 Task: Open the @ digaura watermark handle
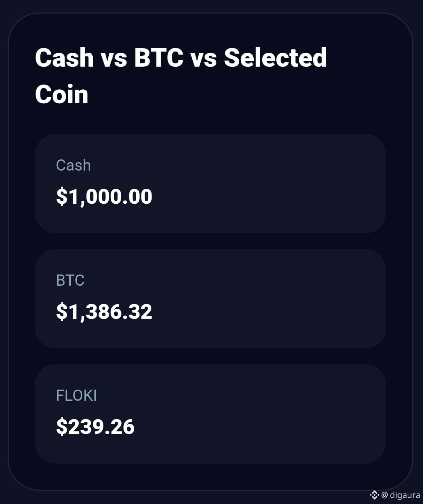coord(400,495)
